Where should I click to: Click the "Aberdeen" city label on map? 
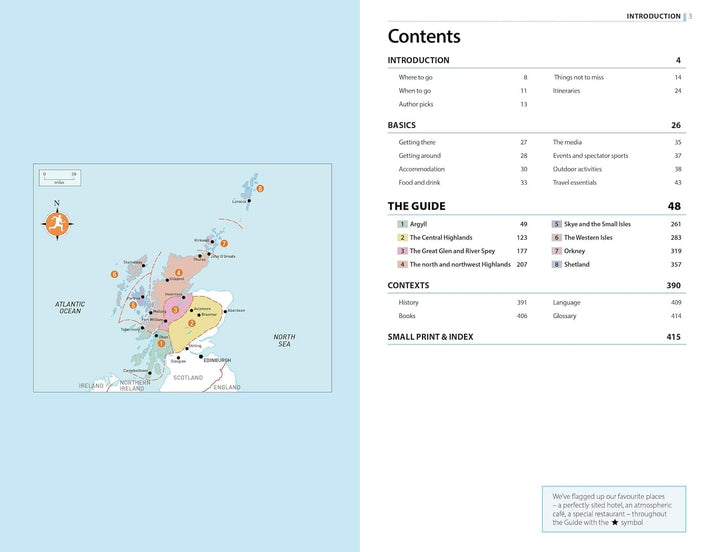point(236,311)
